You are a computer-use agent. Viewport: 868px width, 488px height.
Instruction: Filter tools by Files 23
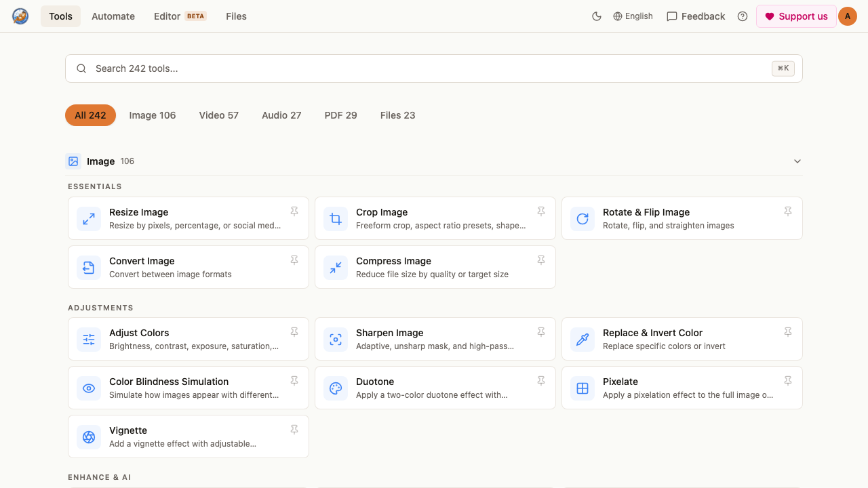[398, 115]
